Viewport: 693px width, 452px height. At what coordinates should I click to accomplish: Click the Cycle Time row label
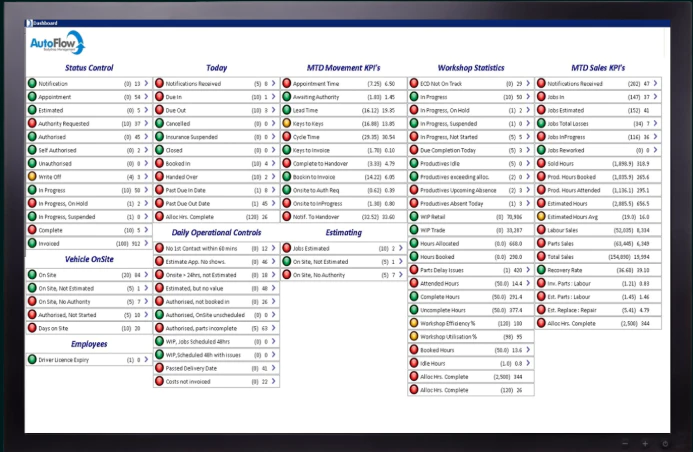pyautogui.click(x=306, y=137)
